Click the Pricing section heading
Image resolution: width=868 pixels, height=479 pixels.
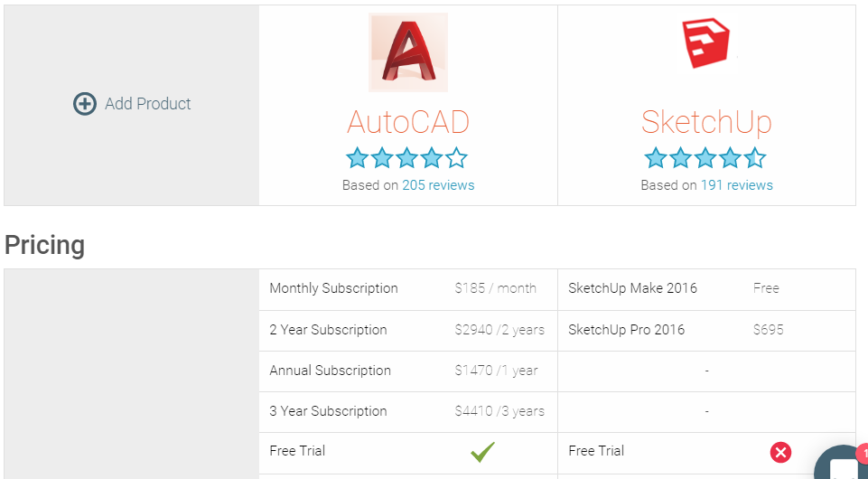[x=45, y=245]
